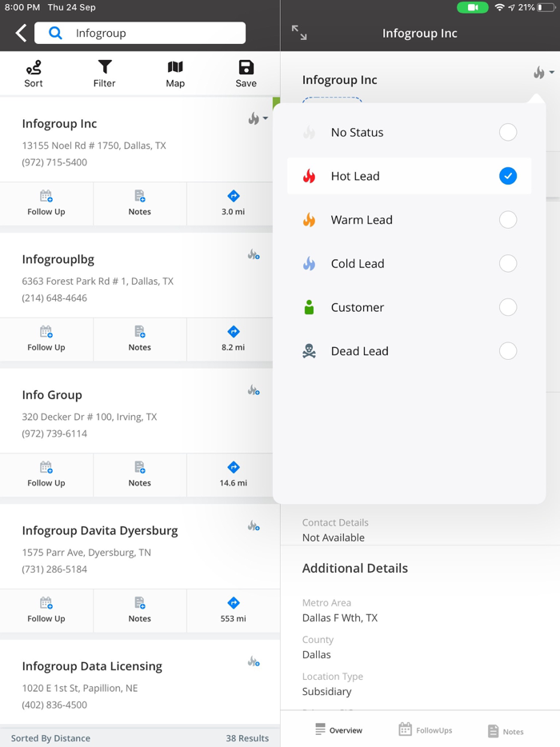Select the Sort icon in the toolbar
This screenshot has width=560, height=747.
click(33, 73)
